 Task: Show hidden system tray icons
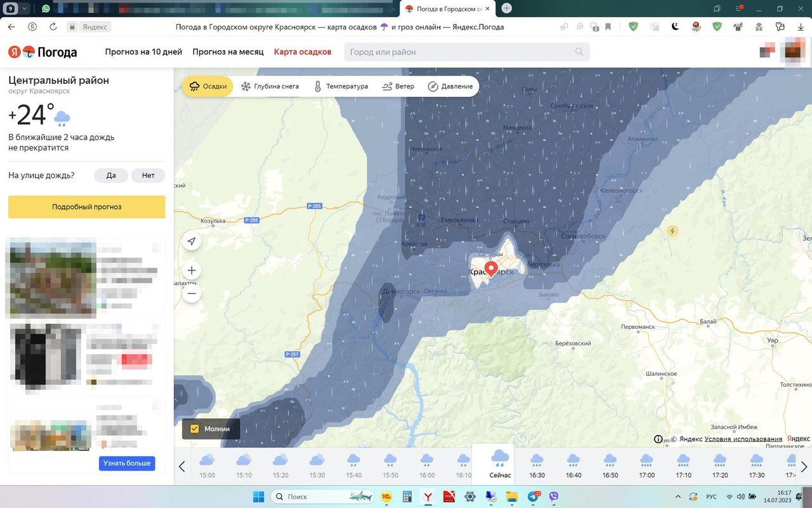tap(678, 497)
